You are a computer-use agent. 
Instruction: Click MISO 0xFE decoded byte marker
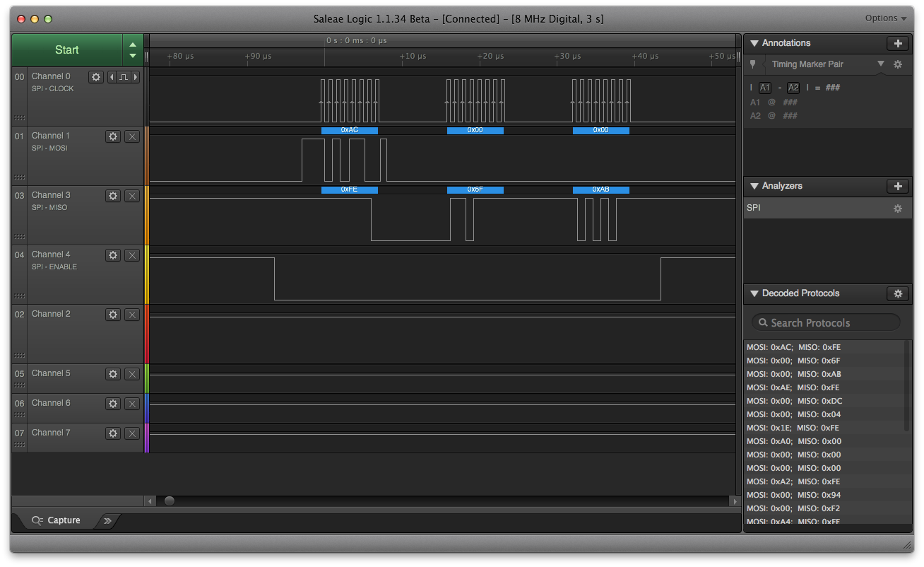click(x=350, y=189)
